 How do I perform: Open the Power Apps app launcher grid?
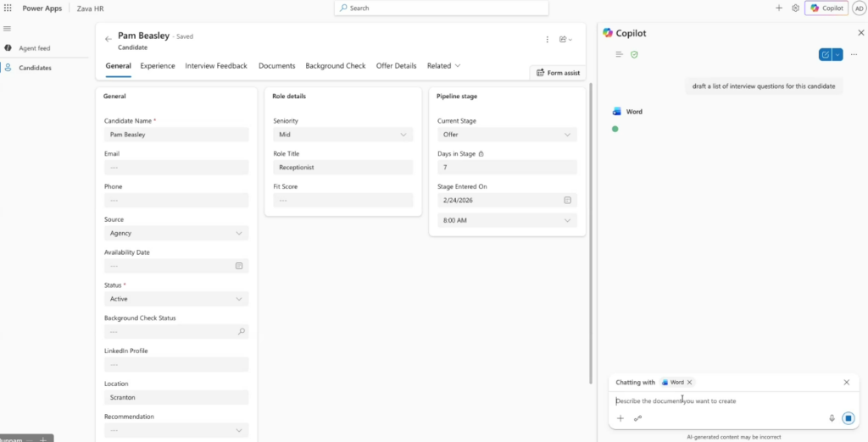[8, 8]
